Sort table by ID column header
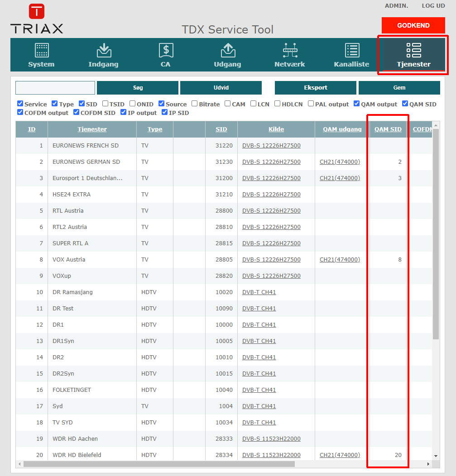This screenshot has width=456, height=476. [32, 129]
